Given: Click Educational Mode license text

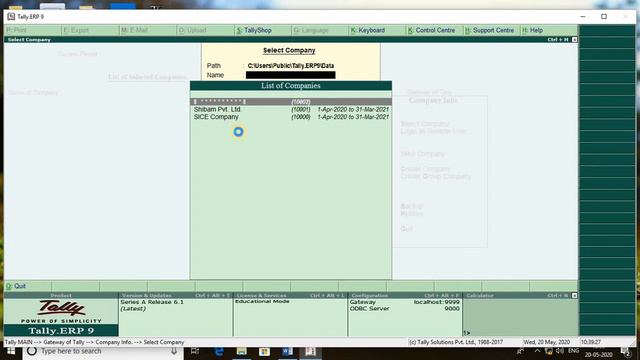Looking at the screenshot, I should (262, 301).
